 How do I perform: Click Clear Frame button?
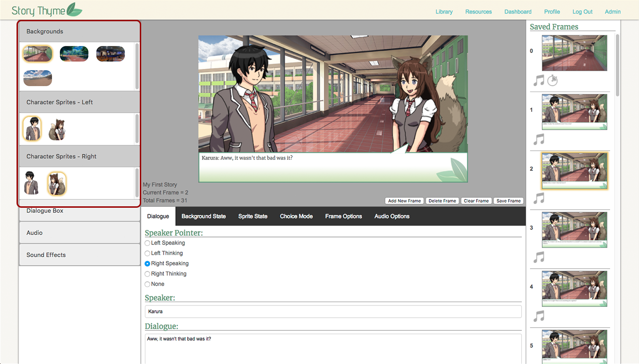(x=476, y=201)
